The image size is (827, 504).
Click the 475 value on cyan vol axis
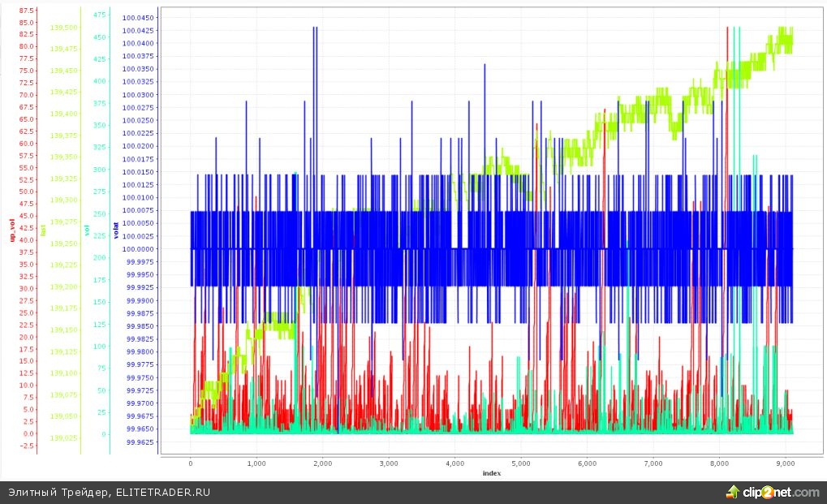point(99,15)
